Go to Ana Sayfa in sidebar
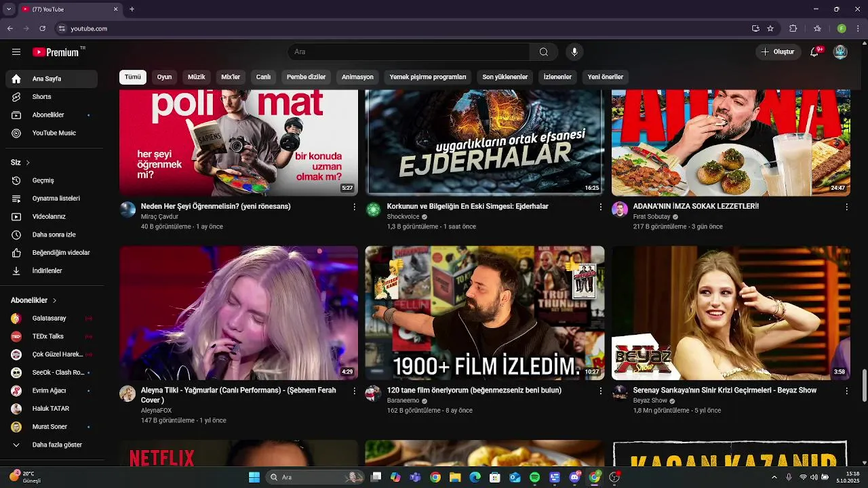 pyautogui.click(x=52, y=79)
